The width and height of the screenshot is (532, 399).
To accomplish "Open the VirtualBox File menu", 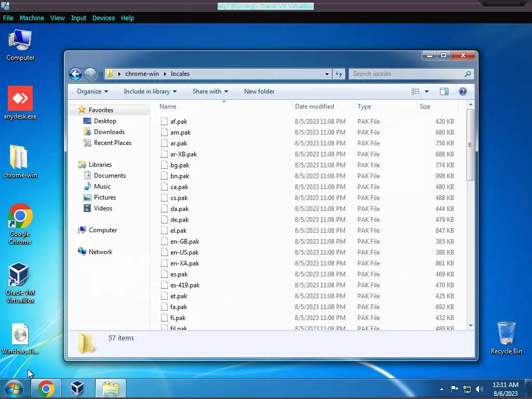I will point(8,18).
